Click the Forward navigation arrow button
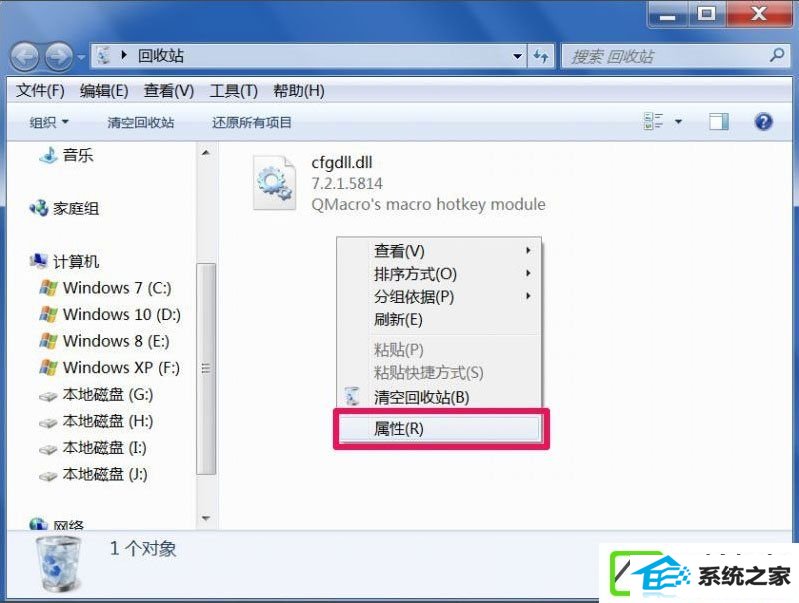This screenshot has width=799, height=603. click(59, 56)
